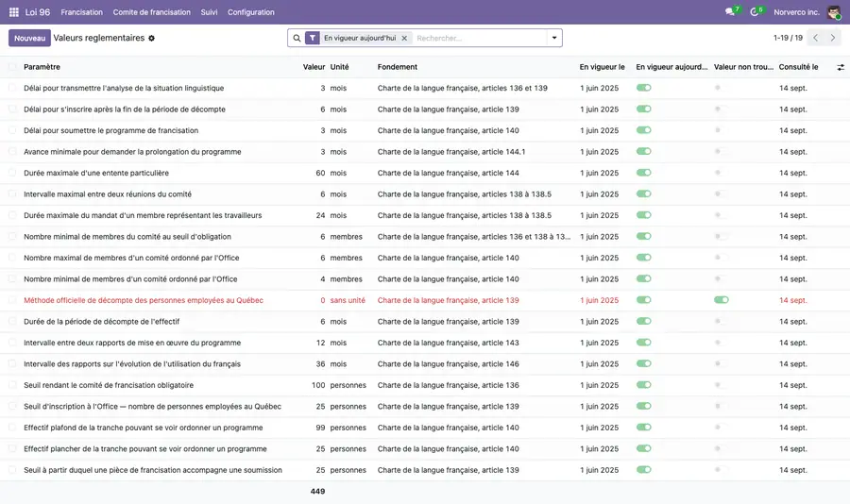The width and height of the screenshot is (850, 504).
Task: Open Seuil d'inscription à l'Office row
Action: (x=152, y=407)
